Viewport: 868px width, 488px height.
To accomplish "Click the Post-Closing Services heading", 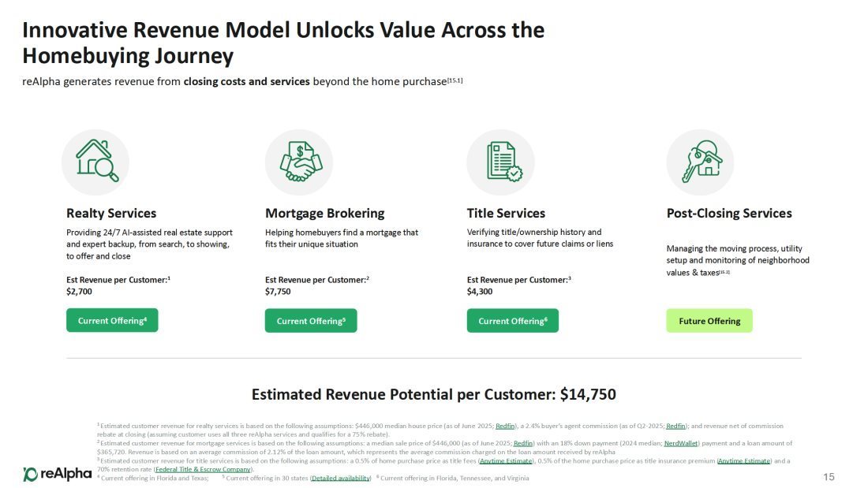I will 729,213.
